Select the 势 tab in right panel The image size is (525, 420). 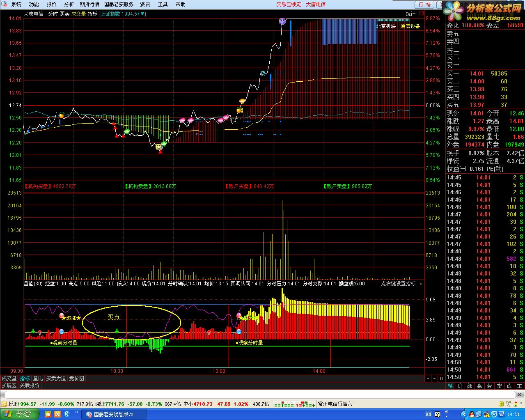(489, 386)
